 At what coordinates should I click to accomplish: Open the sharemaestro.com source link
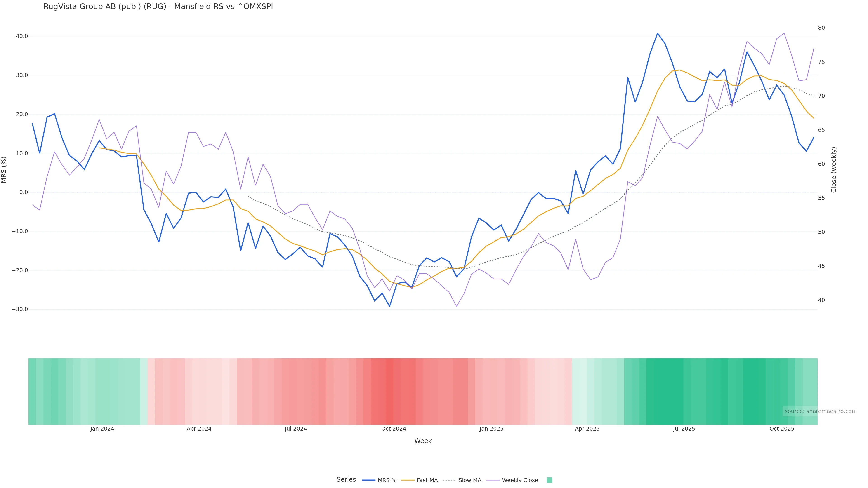pyautogui.click(x=820, y=411)
